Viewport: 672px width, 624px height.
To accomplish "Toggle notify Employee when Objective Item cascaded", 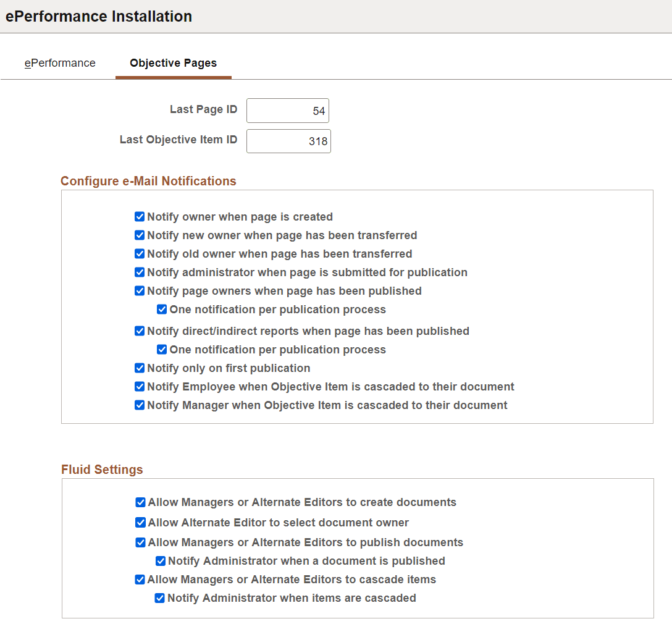I will tap(139, 386).
